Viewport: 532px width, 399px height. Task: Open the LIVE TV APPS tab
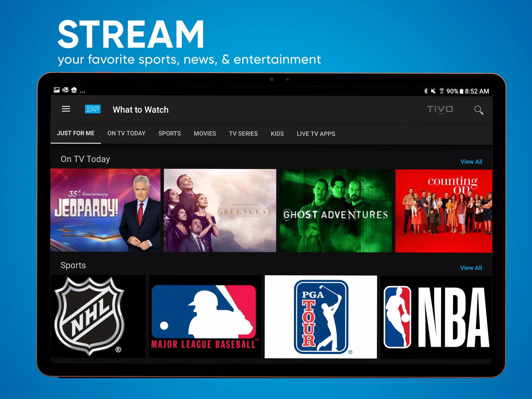click(316, 134)
